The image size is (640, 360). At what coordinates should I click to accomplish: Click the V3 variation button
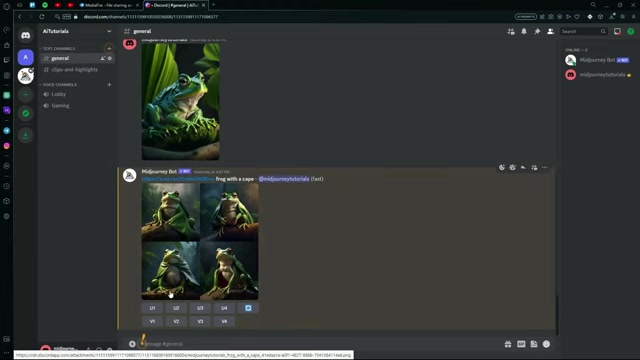click(200, 322)
